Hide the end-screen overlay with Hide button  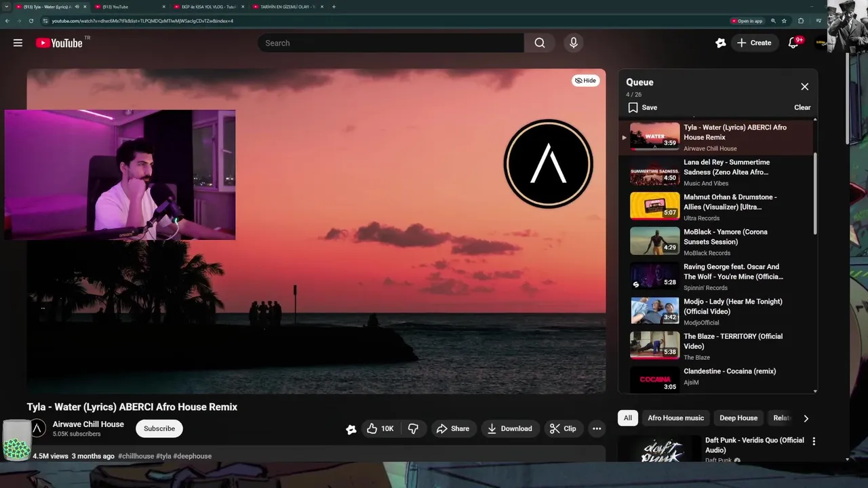pyautogui.click(x=585, y=81)
